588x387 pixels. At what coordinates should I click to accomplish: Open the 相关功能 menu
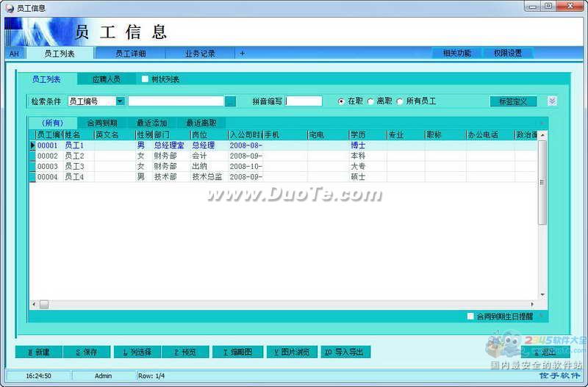point(456,54)
